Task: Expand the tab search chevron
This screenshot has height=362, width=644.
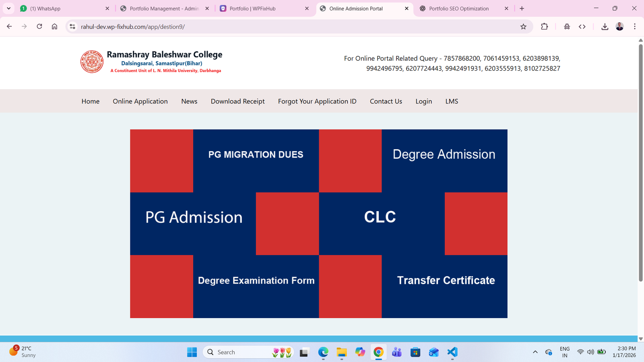Action: tap(8, 8)
